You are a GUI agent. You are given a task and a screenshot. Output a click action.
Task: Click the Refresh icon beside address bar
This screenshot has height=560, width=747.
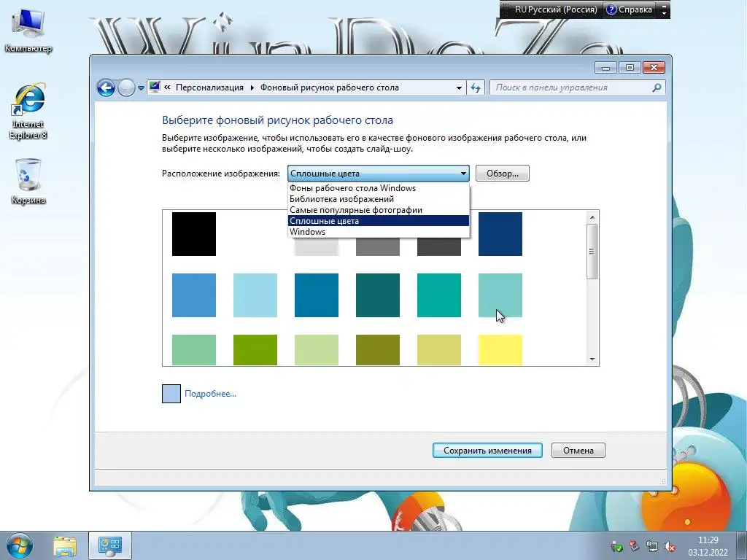[476, 87]
